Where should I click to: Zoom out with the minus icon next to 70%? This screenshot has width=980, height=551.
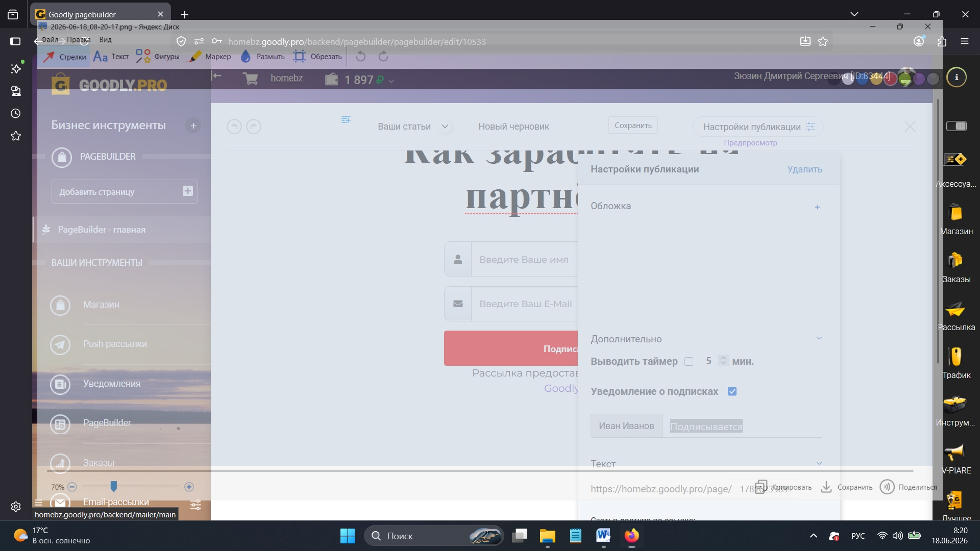pos(72,487)
